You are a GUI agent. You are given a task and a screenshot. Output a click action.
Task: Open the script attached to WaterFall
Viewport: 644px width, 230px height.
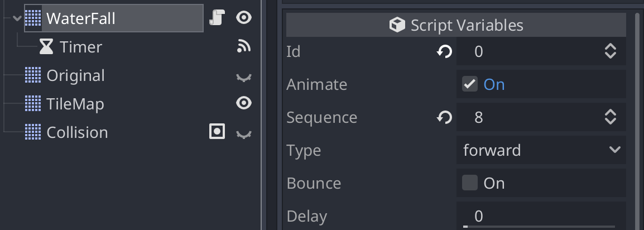point(217,18)
